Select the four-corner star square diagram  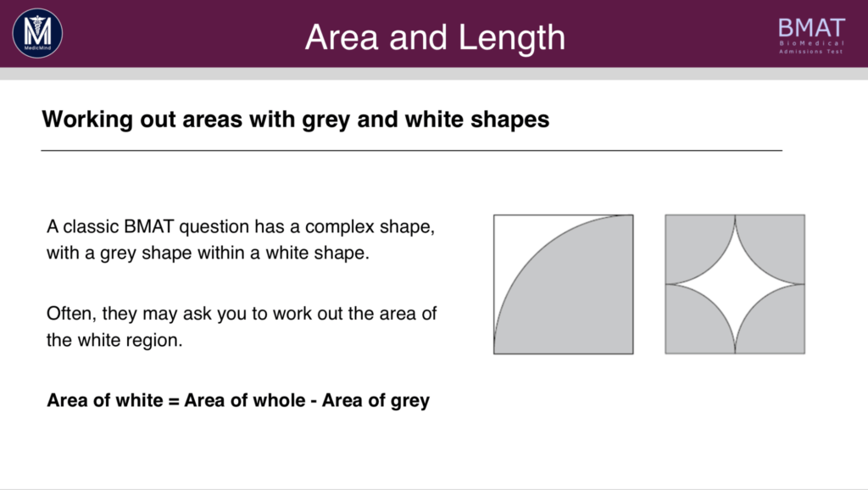(735, 285)
